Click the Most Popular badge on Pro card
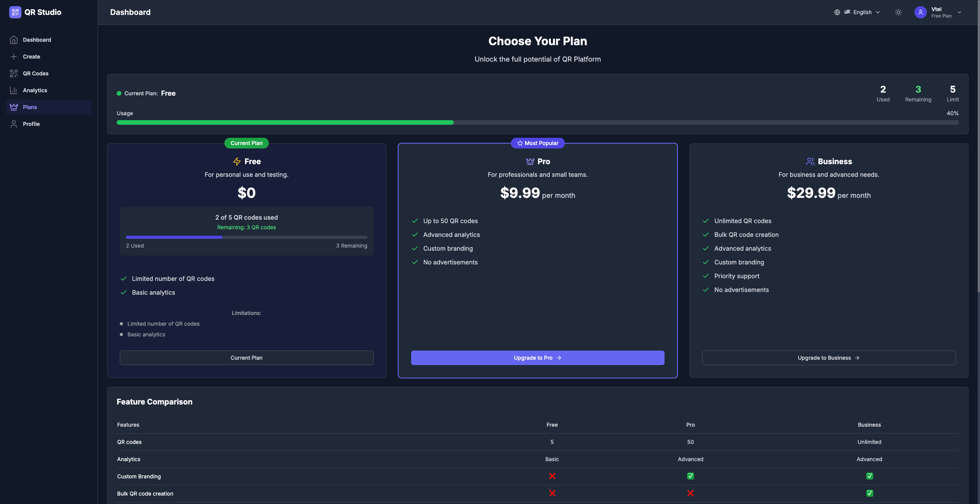 (537, 143)
